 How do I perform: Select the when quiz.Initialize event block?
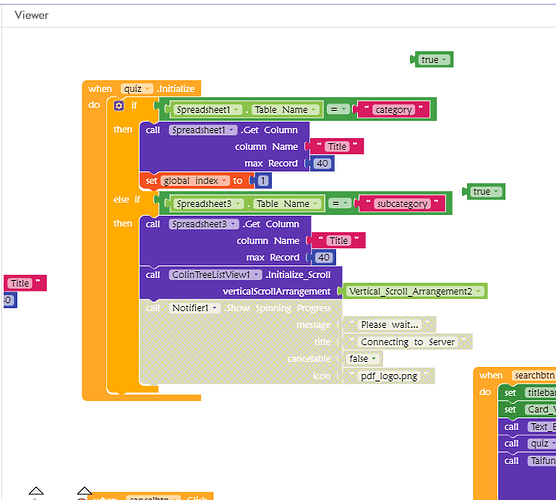142,88
